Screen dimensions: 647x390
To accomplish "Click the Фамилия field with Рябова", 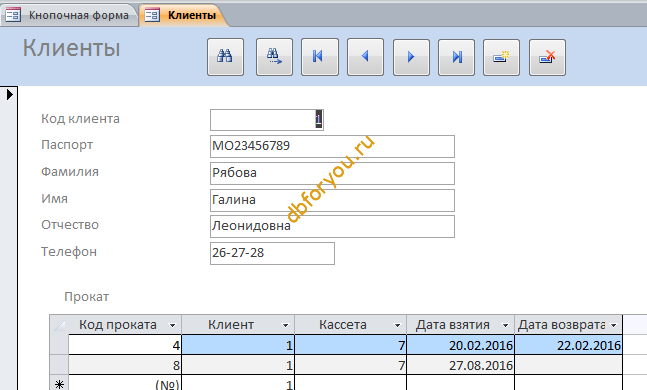I will click(332, 173).
